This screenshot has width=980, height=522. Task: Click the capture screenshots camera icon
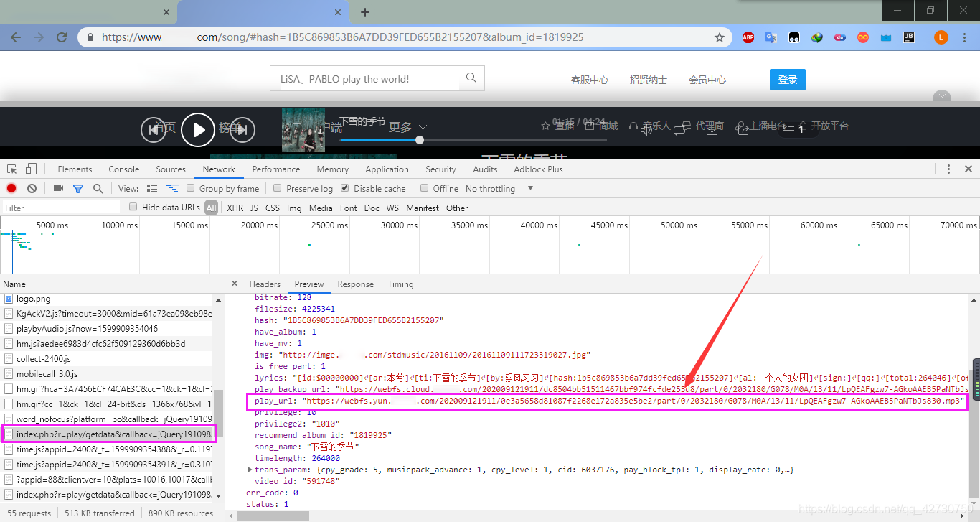[x=58, y=188]
